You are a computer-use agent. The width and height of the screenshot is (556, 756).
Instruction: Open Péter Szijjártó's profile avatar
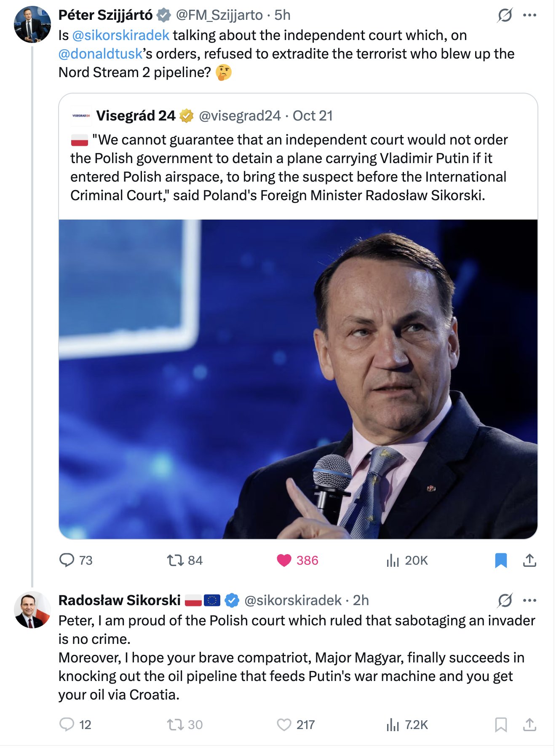pos(32,24)
